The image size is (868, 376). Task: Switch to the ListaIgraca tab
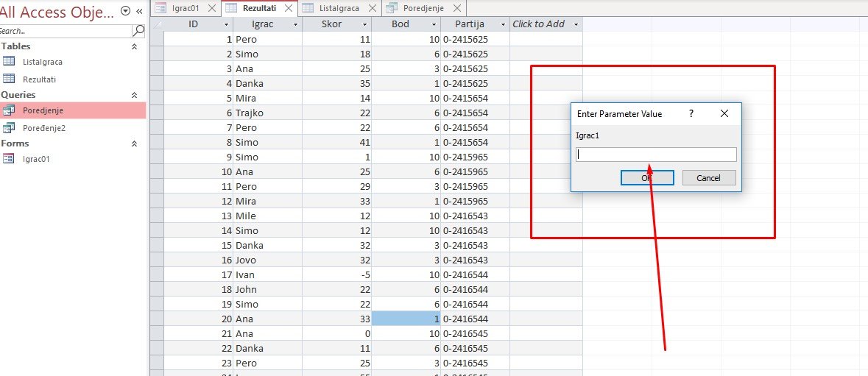click(x=339, y=8)
